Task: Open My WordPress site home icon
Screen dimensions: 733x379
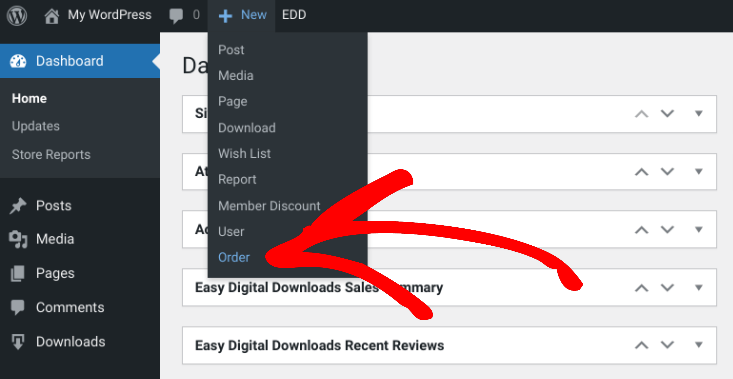Action: point(52,16)
